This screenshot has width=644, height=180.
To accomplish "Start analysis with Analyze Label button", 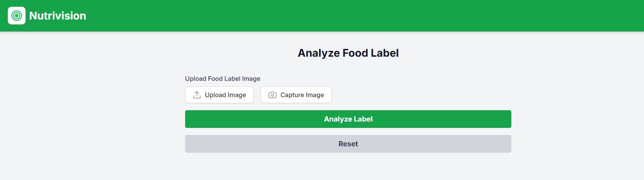I will (348, 119).
